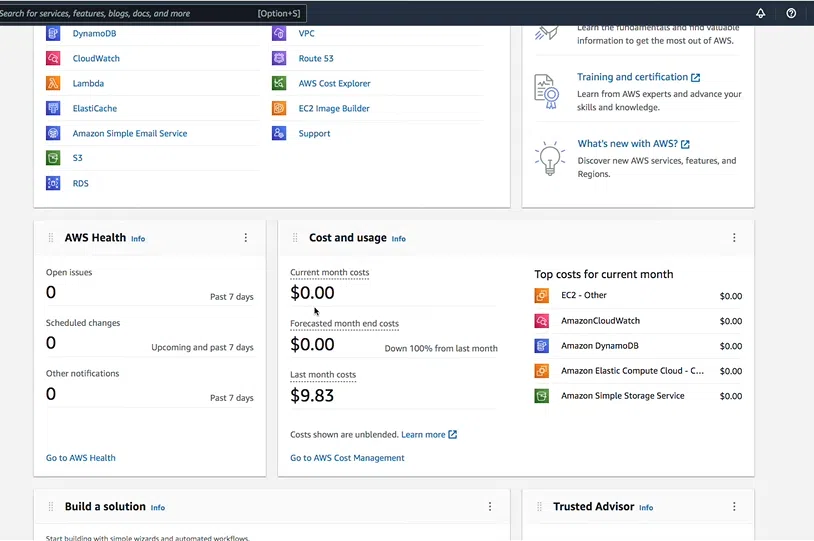This screenshot has height=541, width=814.
Task: Click the VPC service icon
Action: click(x=279, y=33)
